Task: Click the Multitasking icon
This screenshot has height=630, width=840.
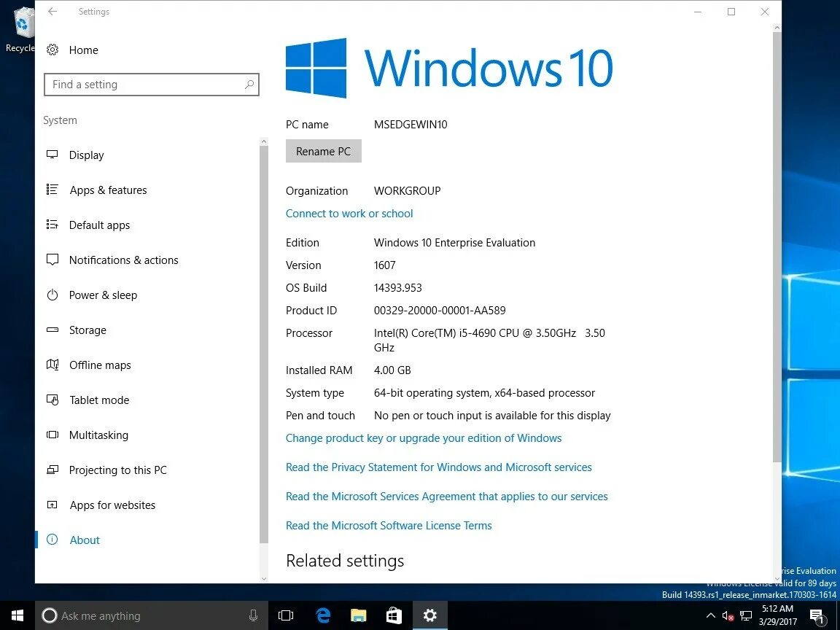Action: [x=52, y=435]
